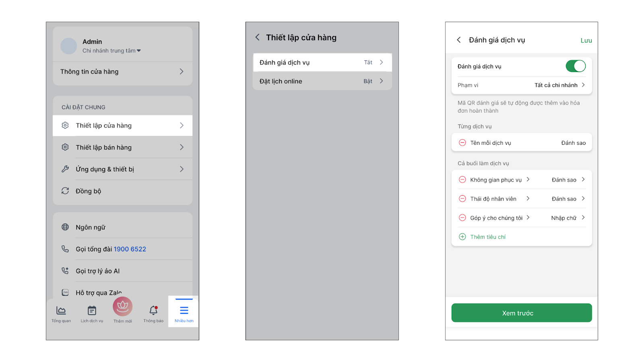644x362 pixels.
Task: Click back arrow in Thiết lập cửa hàng
Action: click(258, 37)
